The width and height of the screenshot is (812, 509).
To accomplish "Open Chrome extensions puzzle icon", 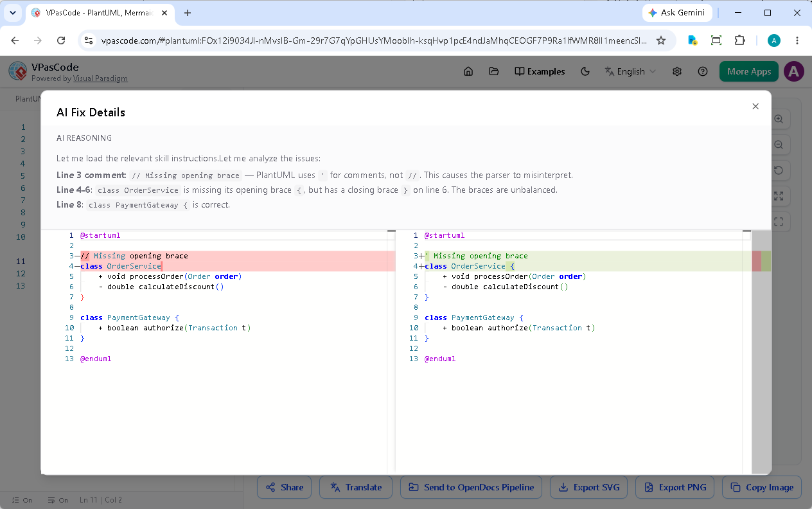I will pos(739,40).
